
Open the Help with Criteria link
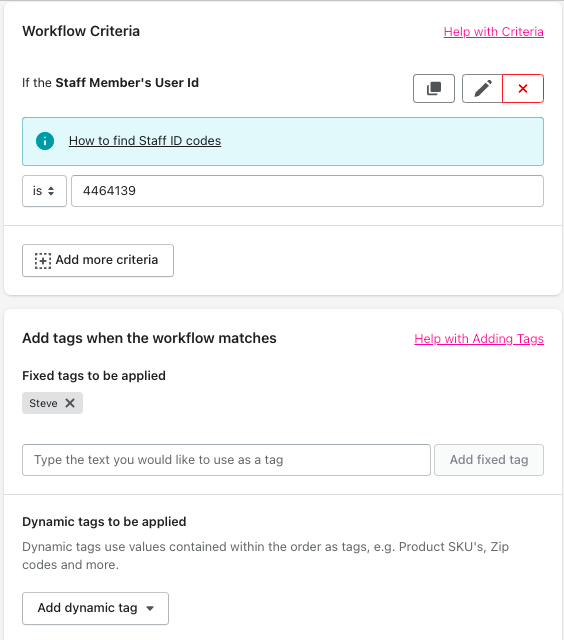coord(493,32)
